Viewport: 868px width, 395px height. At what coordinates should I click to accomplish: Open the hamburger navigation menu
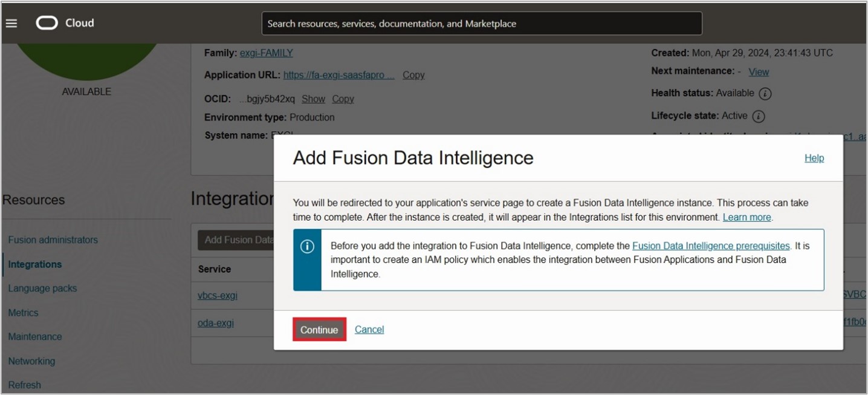pyautogui.click(x=11, y=24)
